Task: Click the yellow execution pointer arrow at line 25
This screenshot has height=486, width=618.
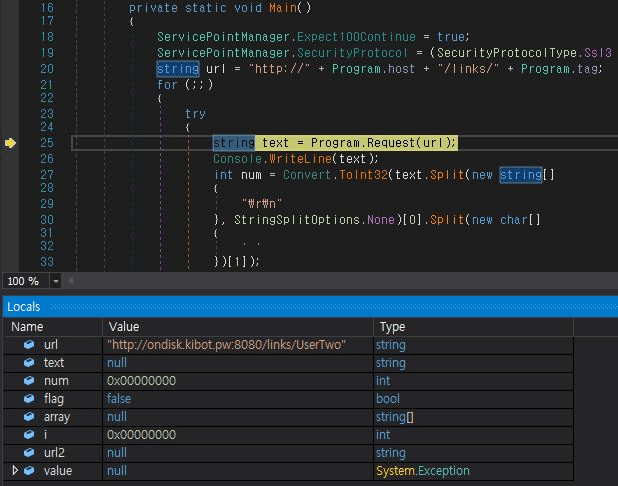Action: 10,143
